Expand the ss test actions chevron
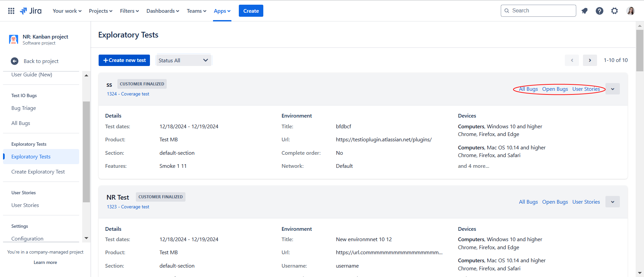Screen dimensions: 644x277 coord(612,89)
